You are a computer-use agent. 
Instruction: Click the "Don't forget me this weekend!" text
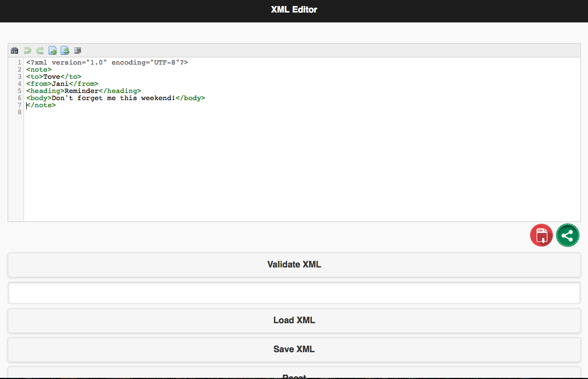tap(113, 98)
